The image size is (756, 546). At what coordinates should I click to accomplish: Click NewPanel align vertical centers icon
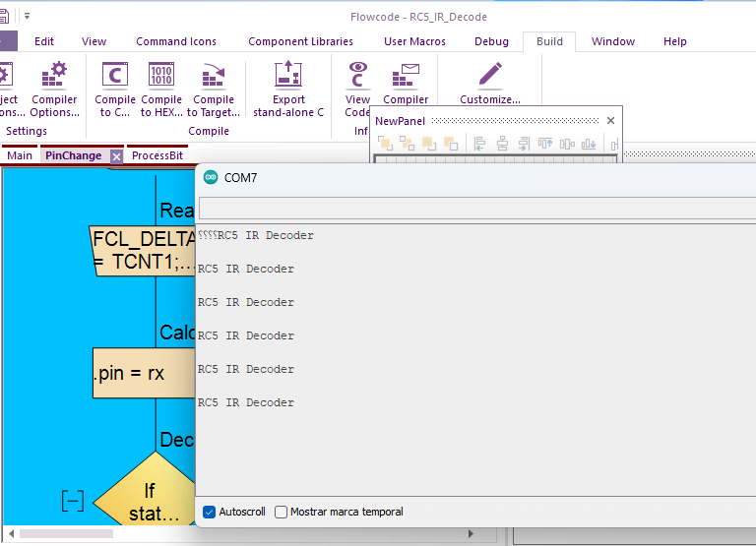(567, 143)
